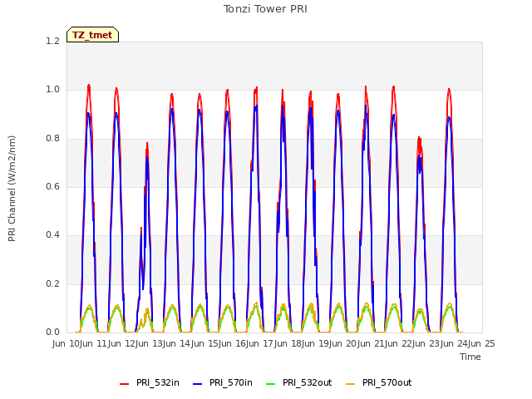Click the x-axis label Time

click(x=470, y=357)
